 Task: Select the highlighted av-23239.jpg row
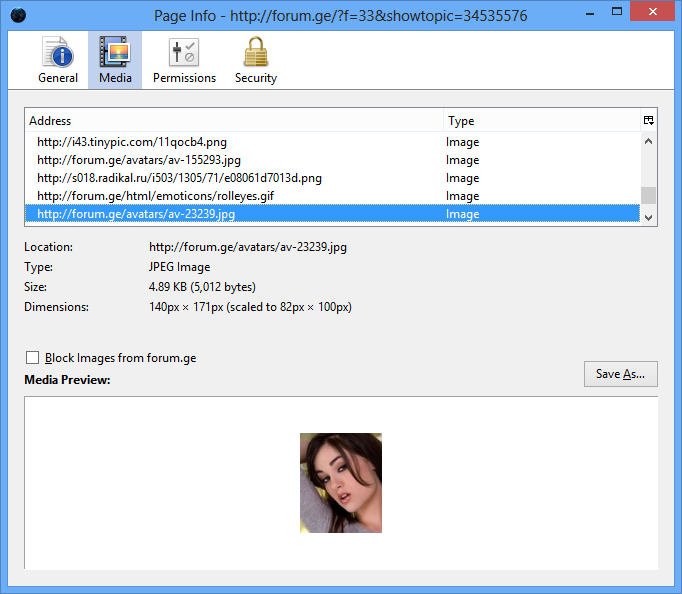333,214
